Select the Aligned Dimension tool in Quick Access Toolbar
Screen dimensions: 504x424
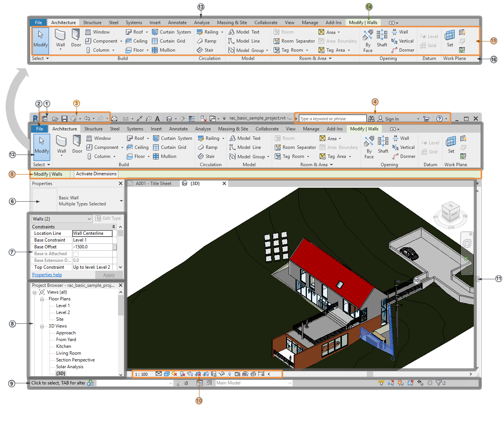pos(139,119)
